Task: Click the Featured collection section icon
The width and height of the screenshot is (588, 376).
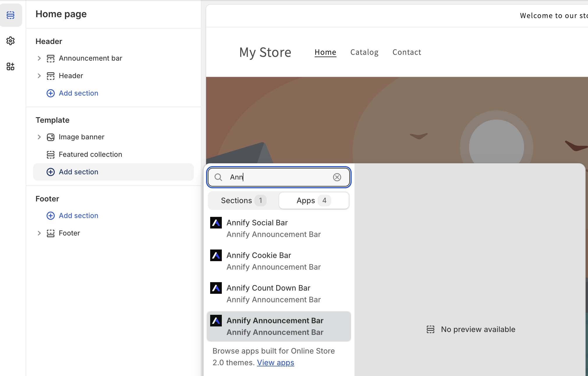Action: coord(51,154)
